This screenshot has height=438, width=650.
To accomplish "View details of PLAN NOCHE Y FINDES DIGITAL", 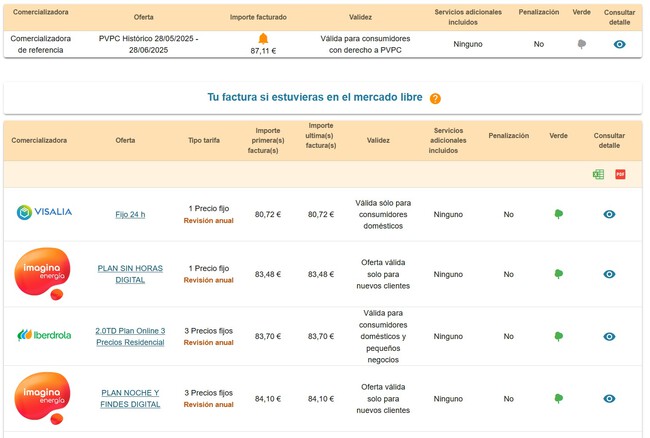I will click(x=609, y=399).
